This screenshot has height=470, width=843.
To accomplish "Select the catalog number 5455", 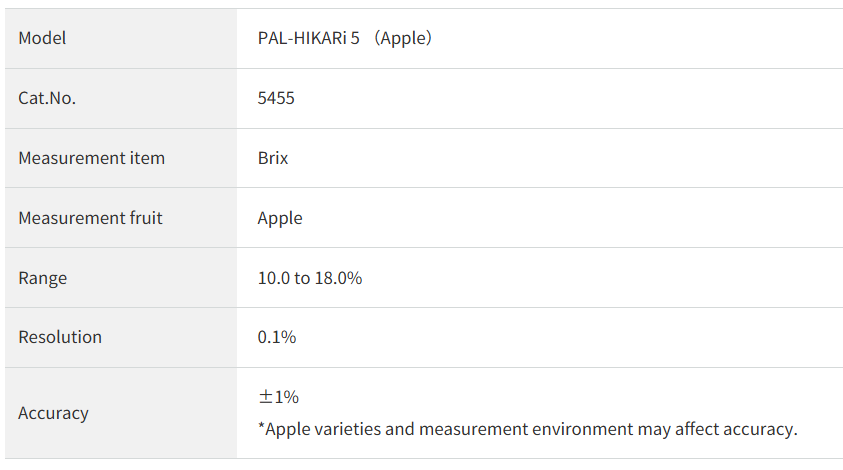I will pyautogui.click(x=276, y=98).
